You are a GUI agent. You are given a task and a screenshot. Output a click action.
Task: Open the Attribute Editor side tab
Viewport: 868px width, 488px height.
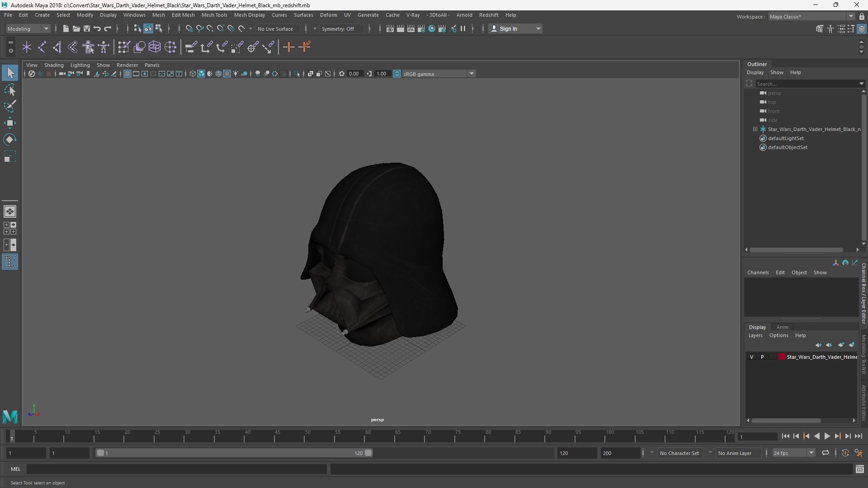tap(863, 403)
